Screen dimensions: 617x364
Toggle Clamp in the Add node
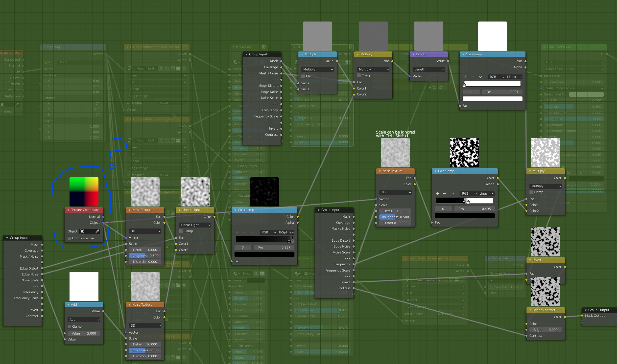[x=70, y=327]
